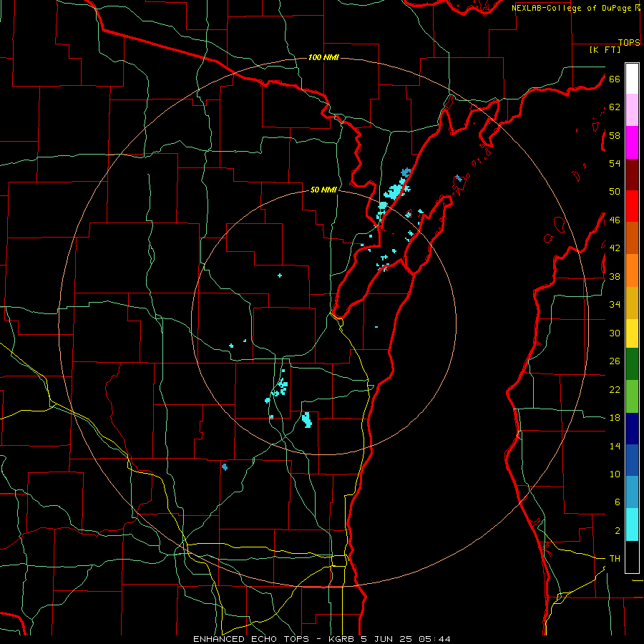Click the legend value '6'
Viewport: 644px width, 644px height.
[x=617, y=502]
